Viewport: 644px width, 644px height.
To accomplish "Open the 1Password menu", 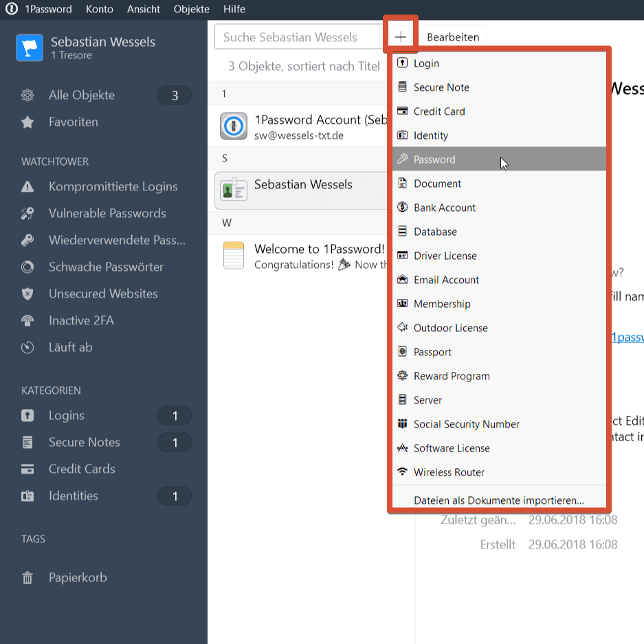I will 48,9.
